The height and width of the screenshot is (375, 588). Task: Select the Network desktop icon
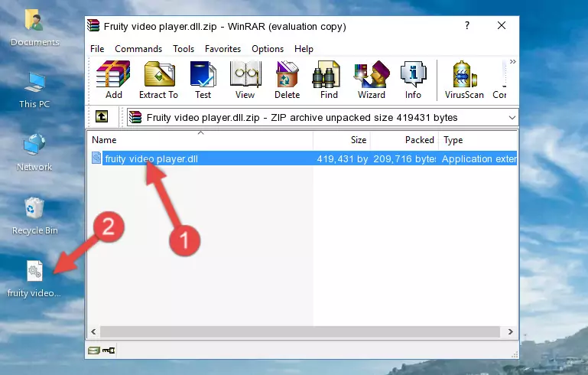click(34, 152)
